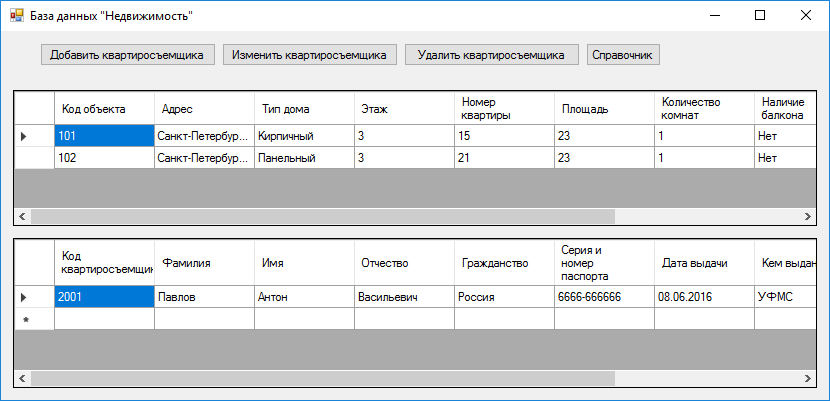This screenshot has height=401, width=830.
Task: Click the Адрес column header
Action: (204, 108)
